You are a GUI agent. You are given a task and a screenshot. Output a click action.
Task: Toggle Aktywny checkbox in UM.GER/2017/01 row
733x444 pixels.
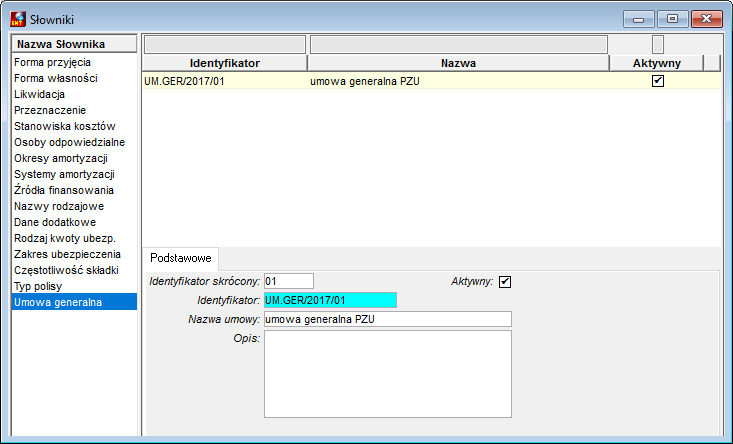[x=658, y=81]
